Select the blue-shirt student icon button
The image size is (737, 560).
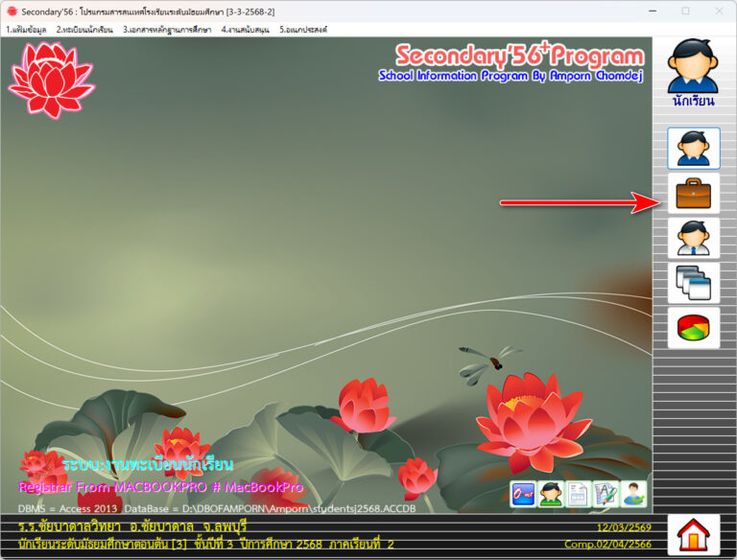(x=693, y=149)
